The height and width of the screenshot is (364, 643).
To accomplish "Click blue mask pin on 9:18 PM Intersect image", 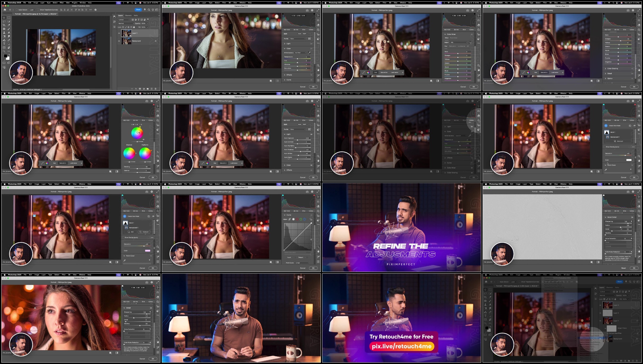I will coord(515,125).
